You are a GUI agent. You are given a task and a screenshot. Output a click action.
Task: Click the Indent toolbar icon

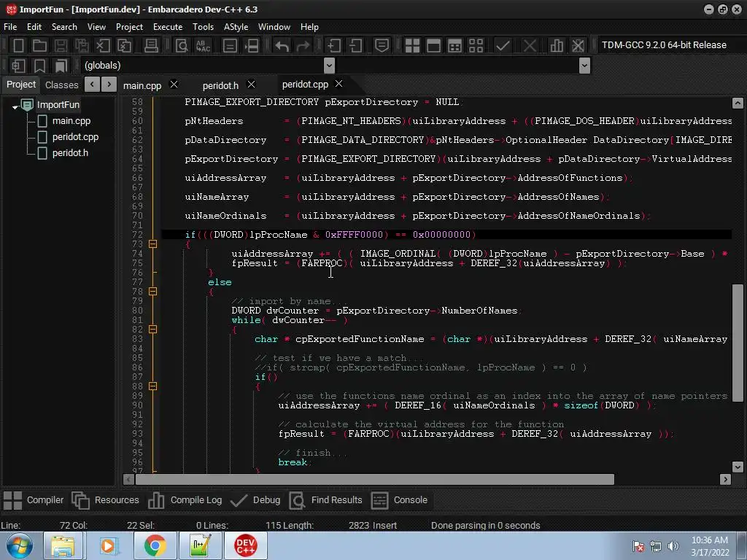(x=334, y=46)
